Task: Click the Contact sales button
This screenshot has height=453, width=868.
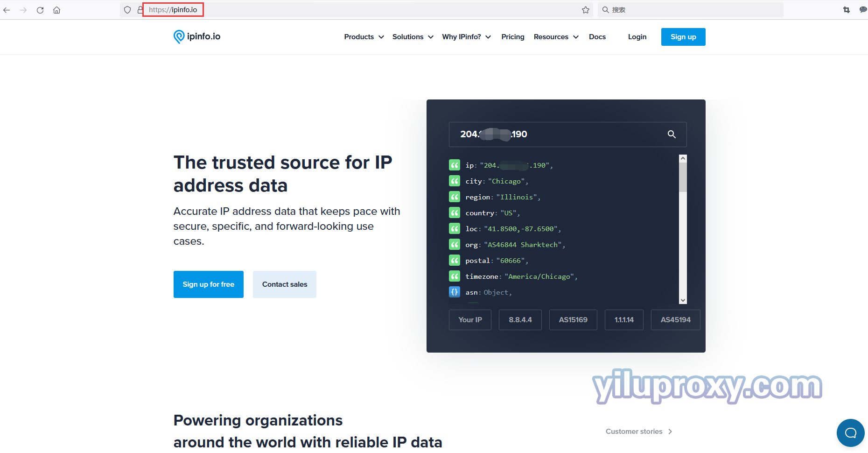Action: point(285,284)
